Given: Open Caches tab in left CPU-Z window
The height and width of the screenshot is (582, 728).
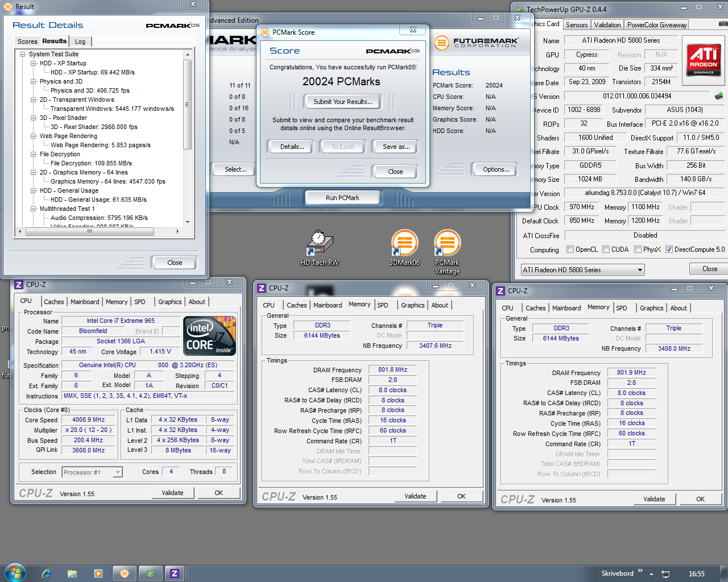Looking at the screenshot, I should [x=54, y=302].
